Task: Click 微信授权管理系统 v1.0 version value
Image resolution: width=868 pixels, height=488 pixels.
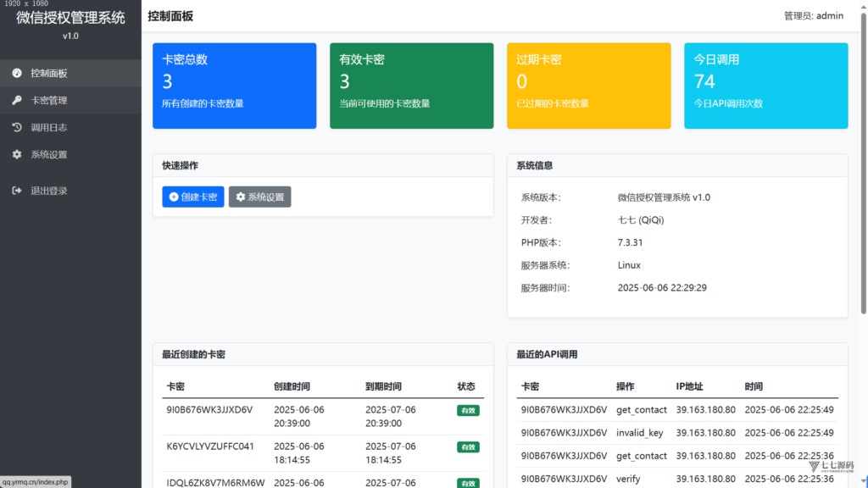Action: pos(665,197)
